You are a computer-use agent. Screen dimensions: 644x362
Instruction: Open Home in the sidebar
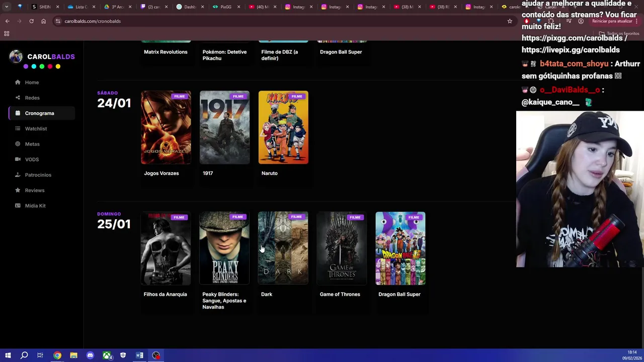[x=41, y=82]
